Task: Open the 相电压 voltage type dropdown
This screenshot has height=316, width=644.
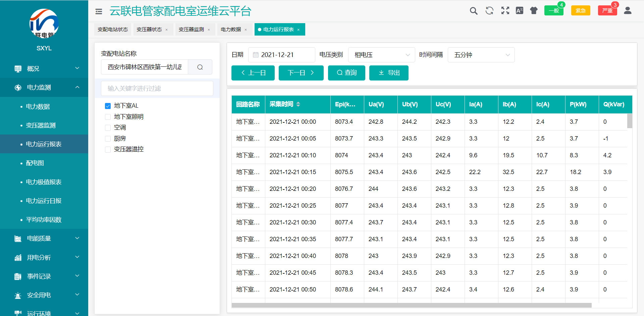Action: coord(381,55)
